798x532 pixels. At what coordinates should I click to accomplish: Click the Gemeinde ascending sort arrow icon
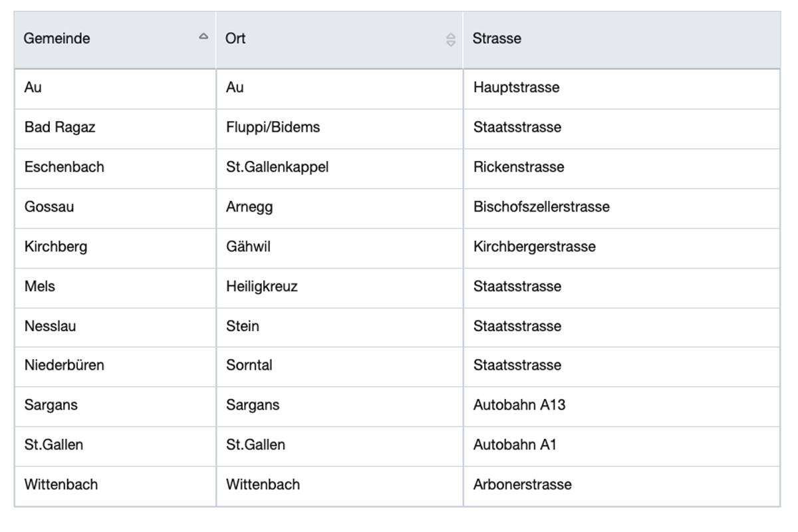[x=203, y=37]
